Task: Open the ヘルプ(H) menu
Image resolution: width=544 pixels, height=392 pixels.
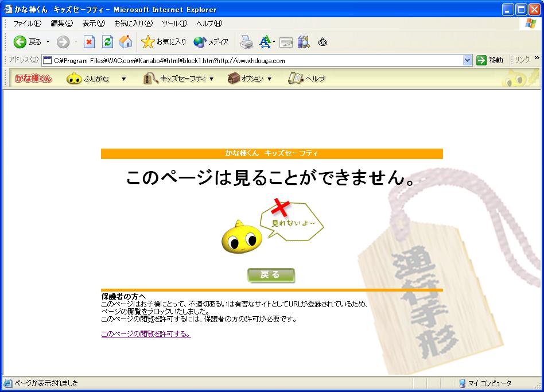Action: click(209, 24)
